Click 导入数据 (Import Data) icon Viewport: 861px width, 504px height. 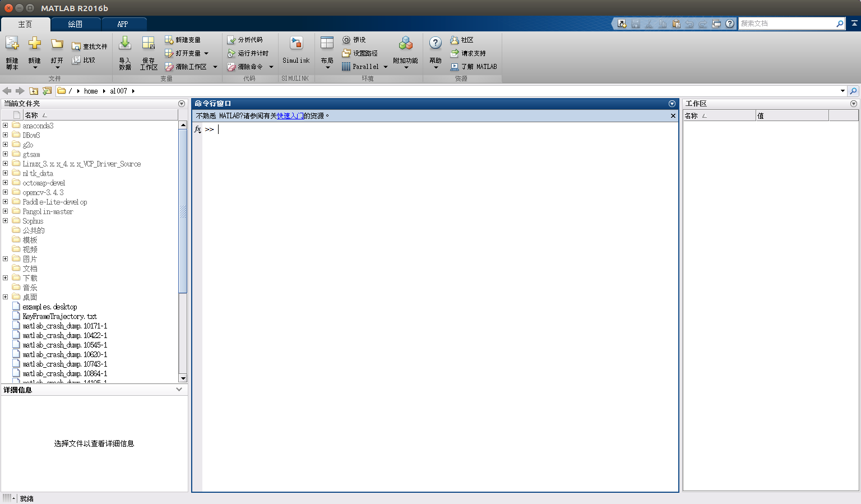coord(125,44)
